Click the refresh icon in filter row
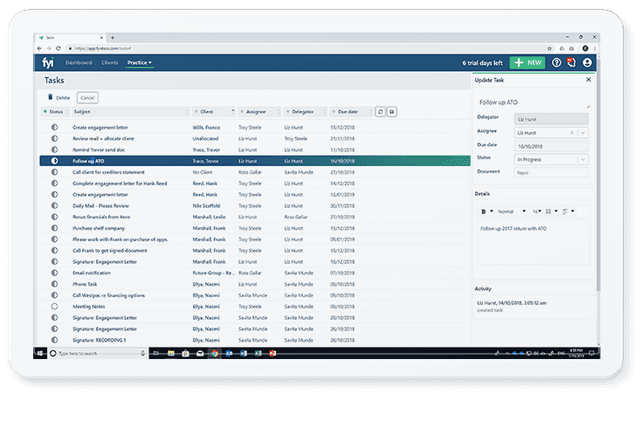 pos(380,111)
